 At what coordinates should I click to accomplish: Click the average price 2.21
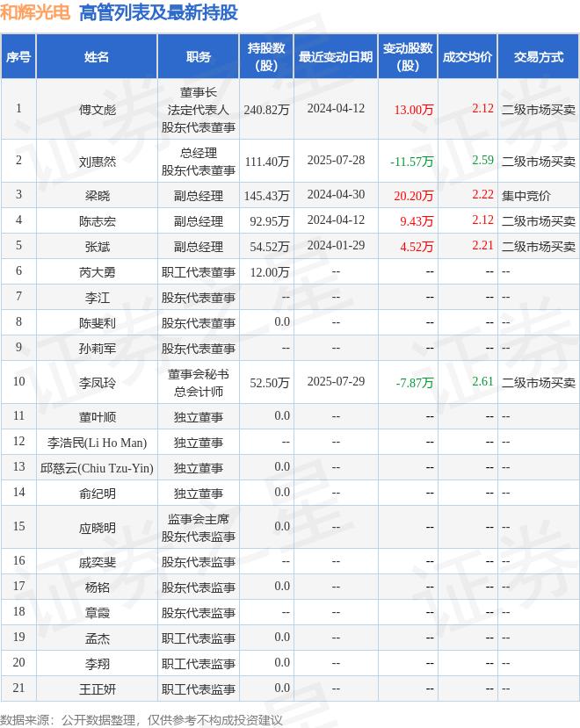tap(482, 246)
